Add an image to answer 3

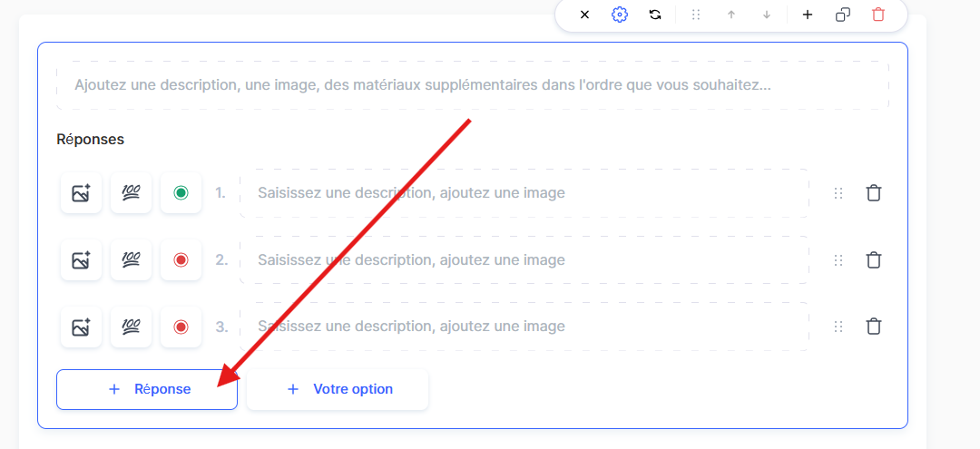81,327
